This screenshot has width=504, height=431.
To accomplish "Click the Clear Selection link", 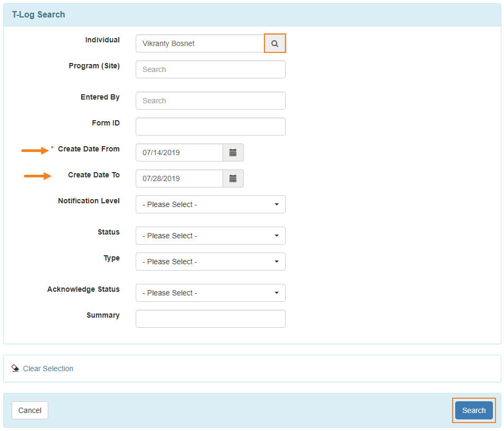I will [48, 369].
